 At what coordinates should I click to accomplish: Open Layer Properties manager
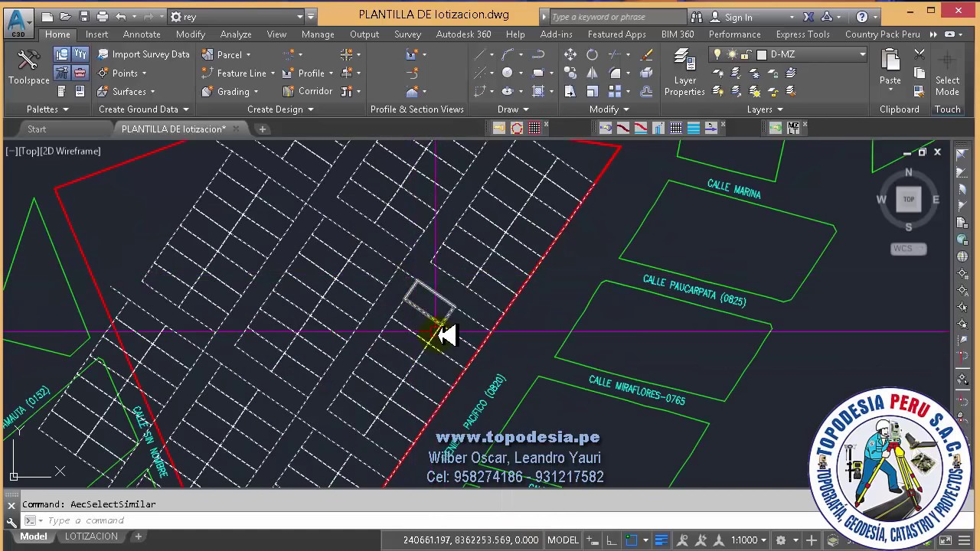[684, 73]
